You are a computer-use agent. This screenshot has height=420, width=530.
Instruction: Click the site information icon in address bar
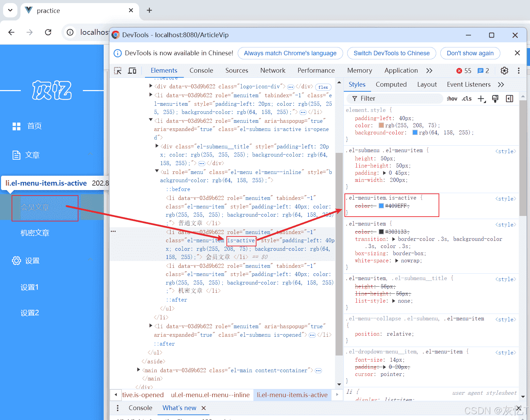click(70, 32)
